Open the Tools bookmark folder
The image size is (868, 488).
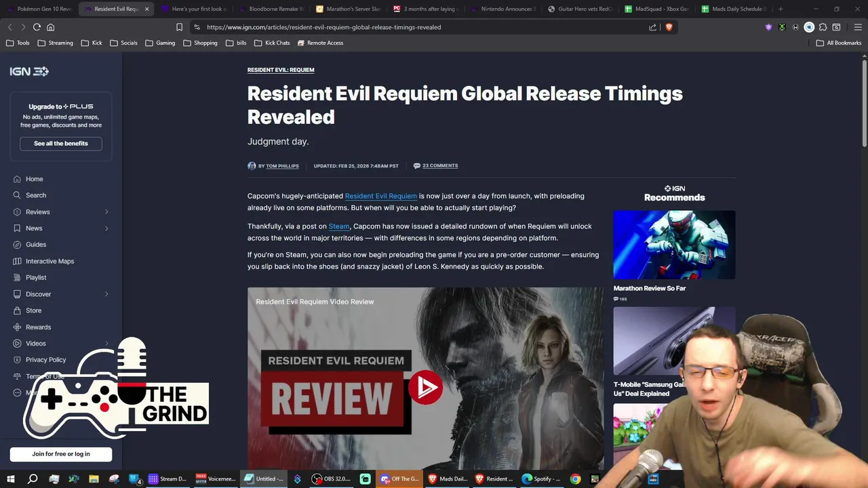tap(18, 43)
